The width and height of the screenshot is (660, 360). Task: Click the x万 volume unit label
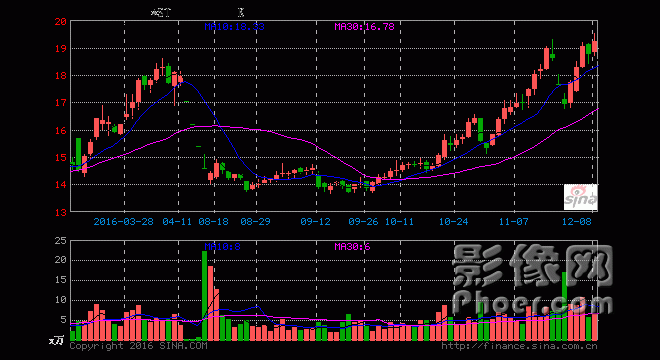tap(56, 340)
